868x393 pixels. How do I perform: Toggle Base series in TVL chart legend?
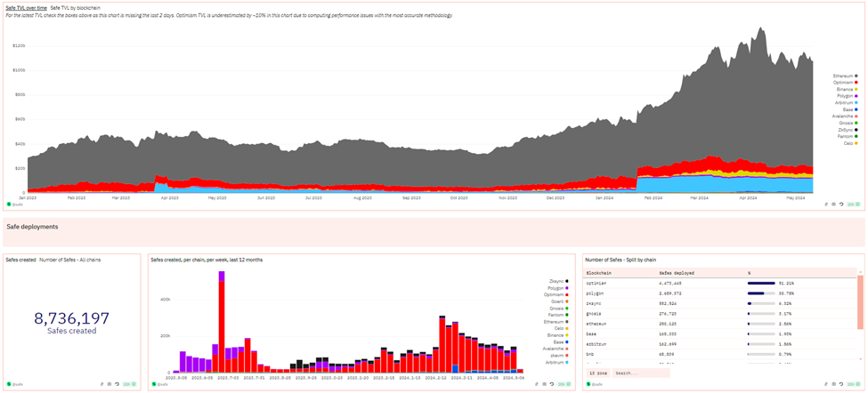click(x=851, y=109)
